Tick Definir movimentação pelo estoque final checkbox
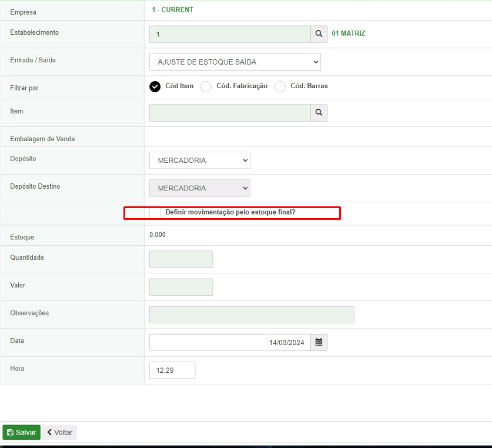492x448 pixels. (x=155, y=213)
